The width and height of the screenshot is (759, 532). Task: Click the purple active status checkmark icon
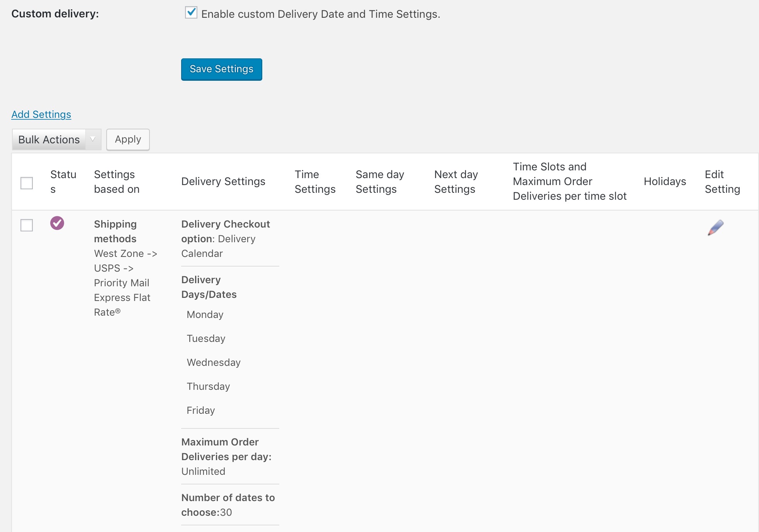coord(57,223)
